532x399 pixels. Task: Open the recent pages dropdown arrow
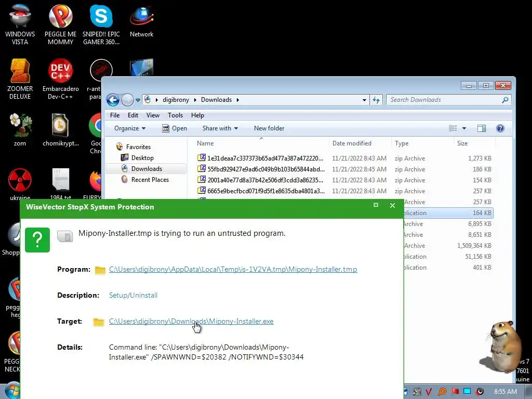(x=138, y=100)
